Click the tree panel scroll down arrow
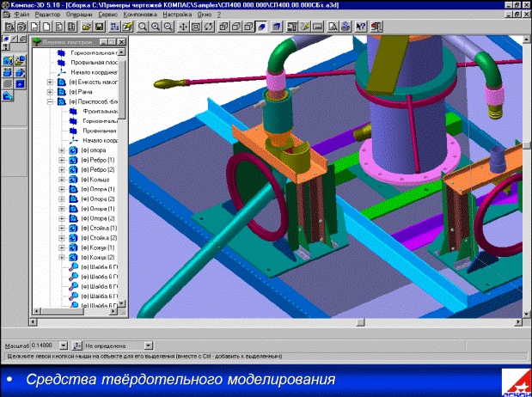The width and height of the screenshot is (532, 397). [x=121, y=303]
